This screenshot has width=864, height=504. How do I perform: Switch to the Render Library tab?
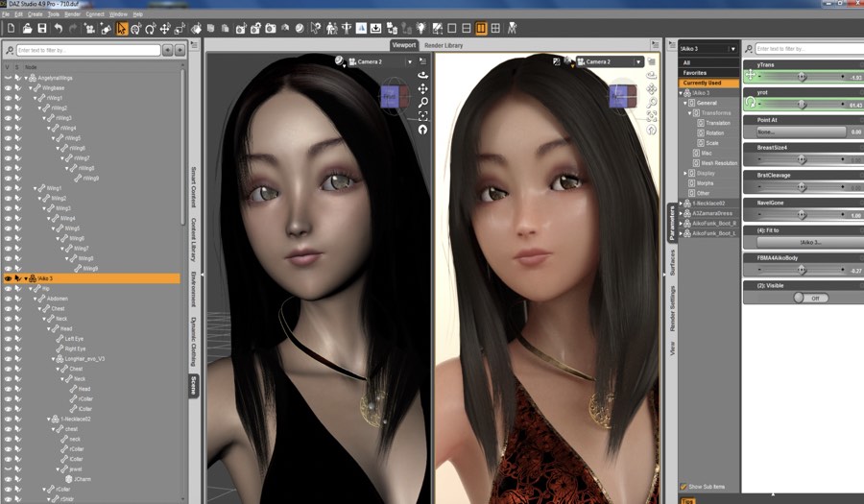click(445, 45)
